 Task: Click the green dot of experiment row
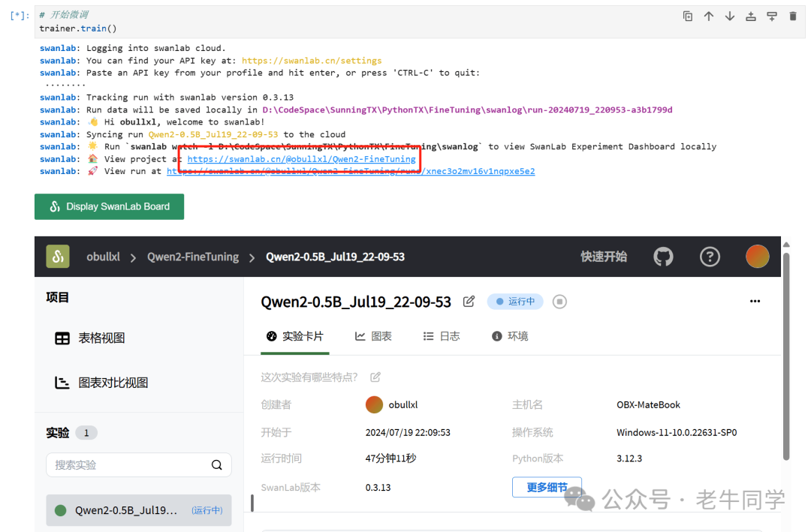61,510
